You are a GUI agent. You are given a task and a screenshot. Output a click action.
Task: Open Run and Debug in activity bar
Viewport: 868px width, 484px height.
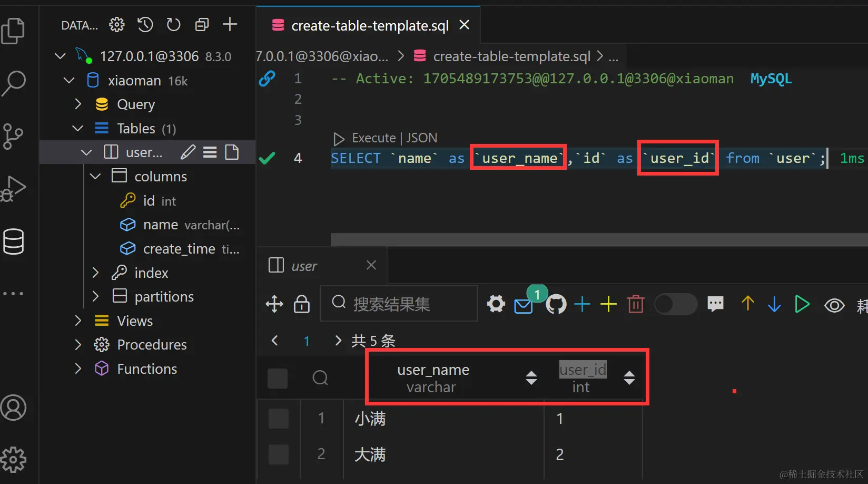(13, 189)
